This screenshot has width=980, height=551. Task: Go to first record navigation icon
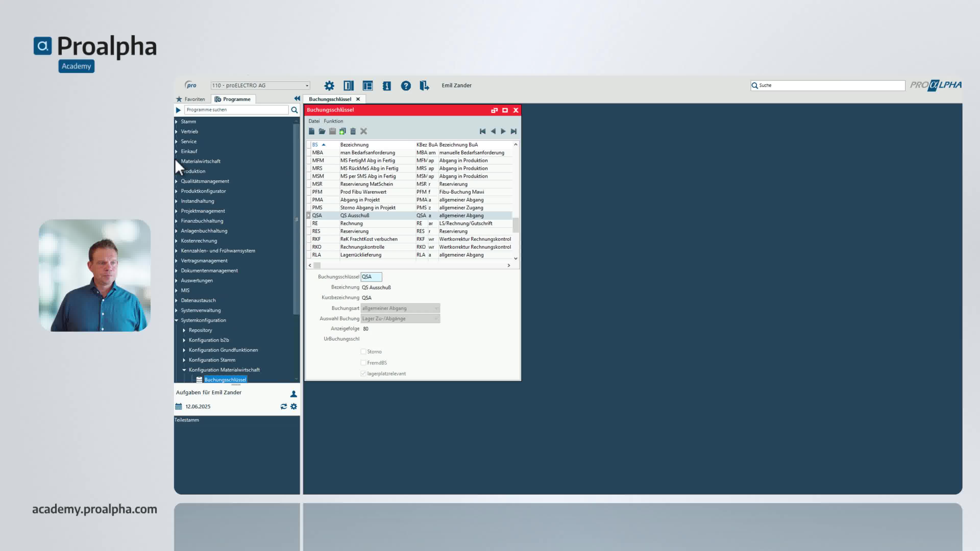tap(482, 131)
